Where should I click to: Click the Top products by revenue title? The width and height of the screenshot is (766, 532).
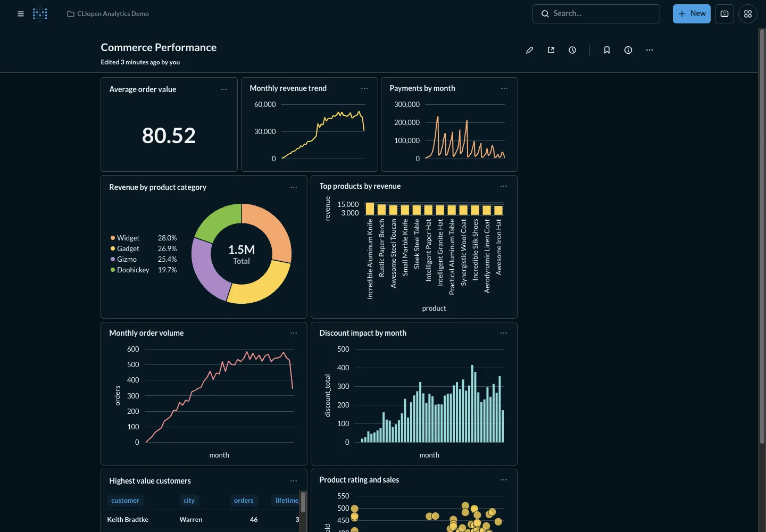(360, 186)
